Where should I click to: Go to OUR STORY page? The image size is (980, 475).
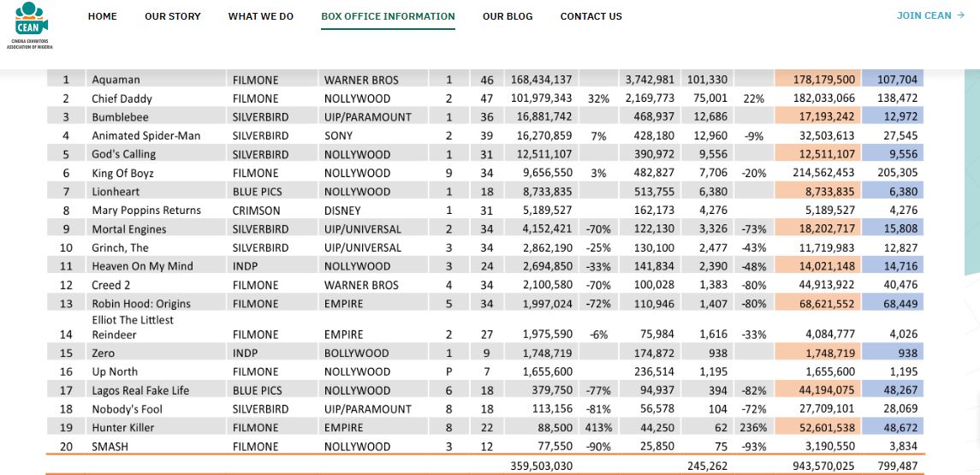point(173,16)
